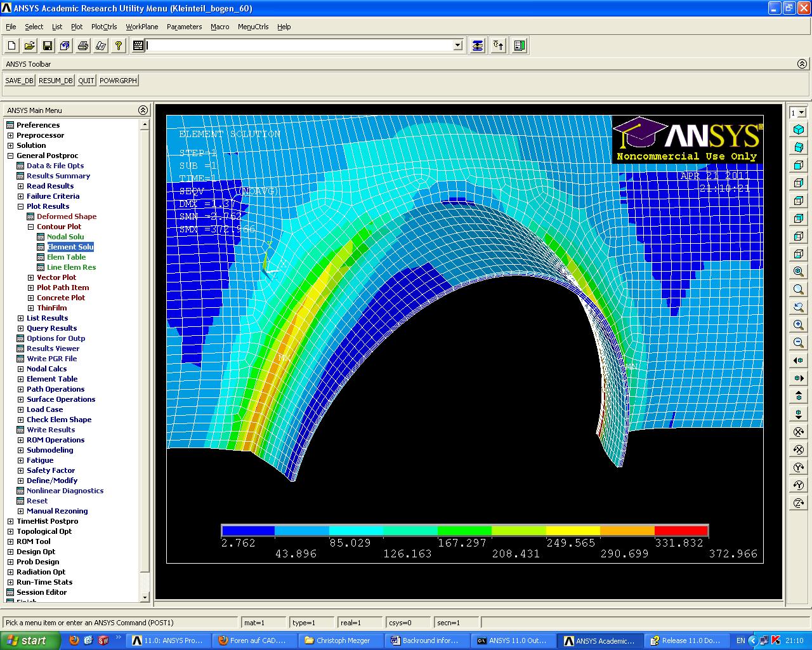Rotate model about +X axis

tap(799, 432)
